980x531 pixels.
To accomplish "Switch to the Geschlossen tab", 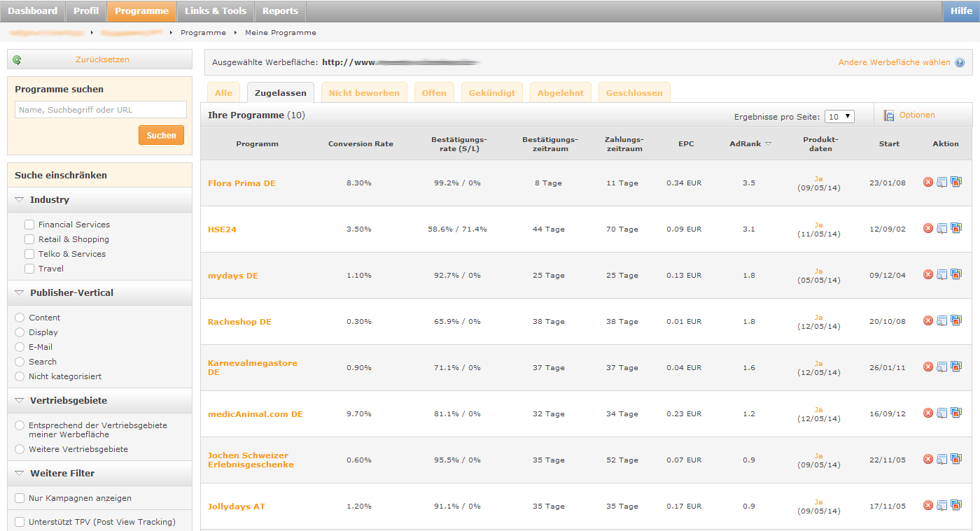I will (634, 92).
